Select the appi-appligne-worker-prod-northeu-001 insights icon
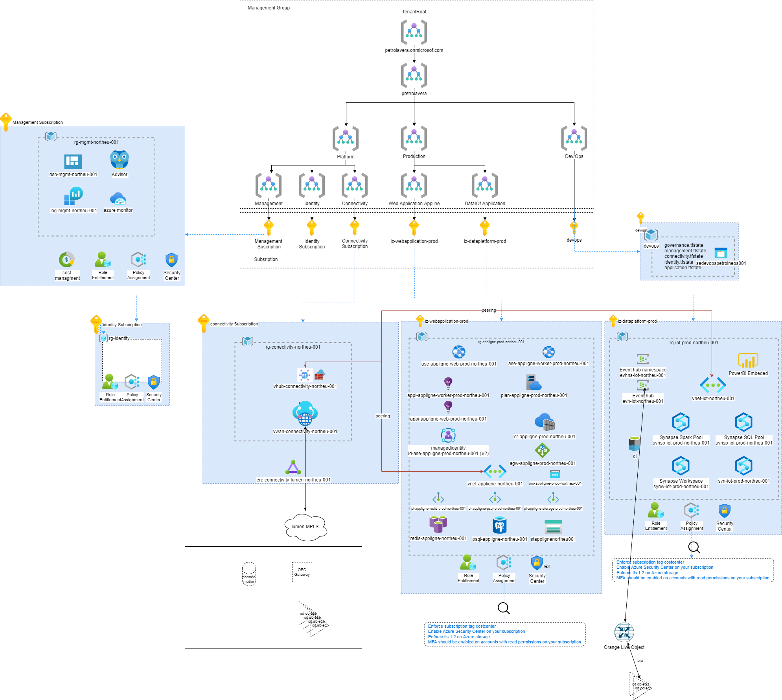The width and height of the screenshot is (782, 700). click(x=448, y=383)
